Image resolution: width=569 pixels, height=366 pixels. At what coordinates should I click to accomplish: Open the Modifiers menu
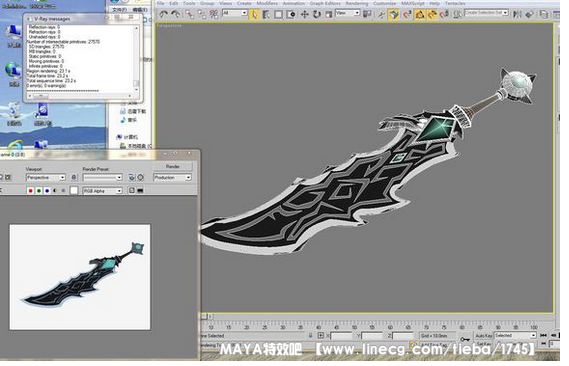pos(267,3)
